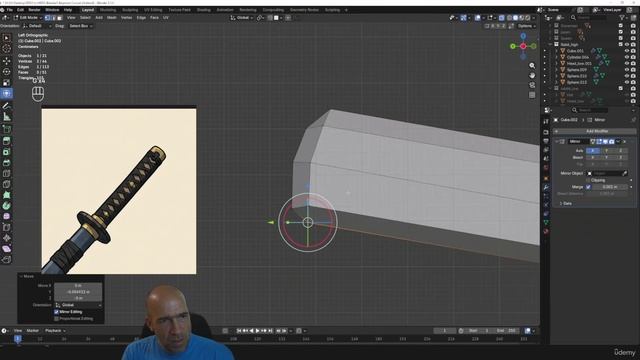Select the Measure tool
Screen dimensions: 640x360
7,117
